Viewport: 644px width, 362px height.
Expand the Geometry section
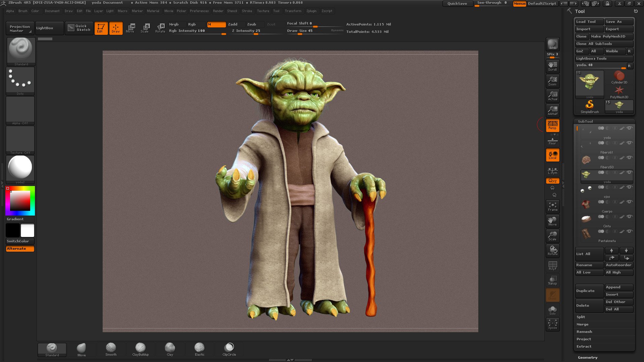pyautogui.click(x=588, y=357)
